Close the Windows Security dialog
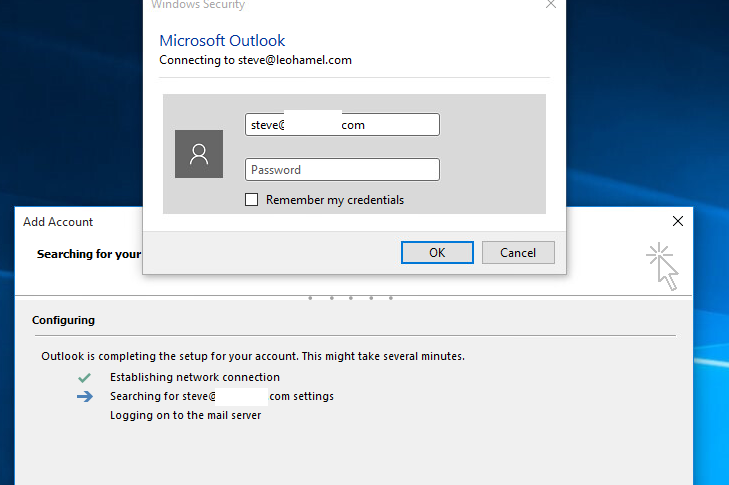The image size is (729, 485). click(551, 4)
